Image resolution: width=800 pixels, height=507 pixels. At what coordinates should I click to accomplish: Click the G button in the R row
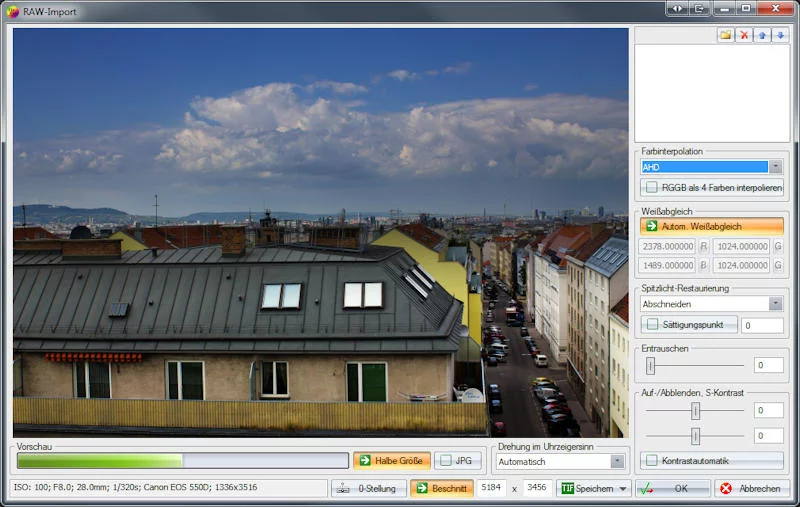(778, 246)
